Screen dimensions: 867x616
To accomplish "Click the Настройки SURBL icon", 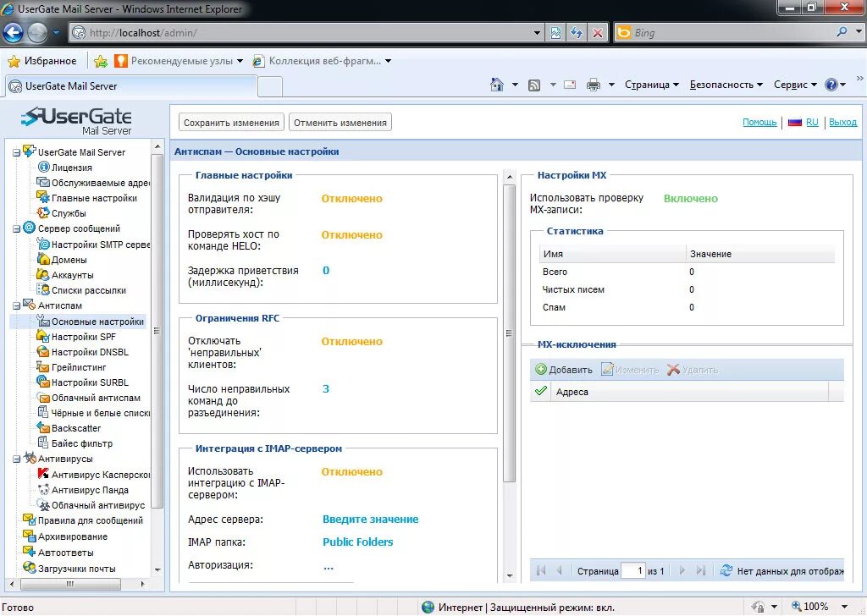I will pos(43,382).
